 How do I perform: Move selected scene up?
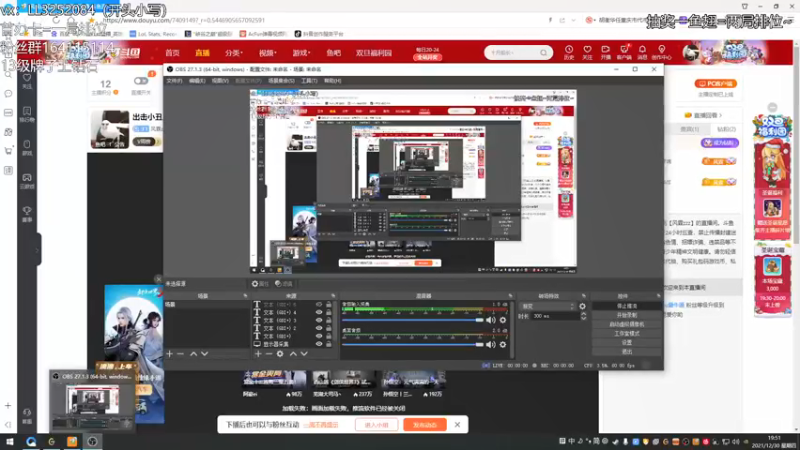tap(193, 354)
